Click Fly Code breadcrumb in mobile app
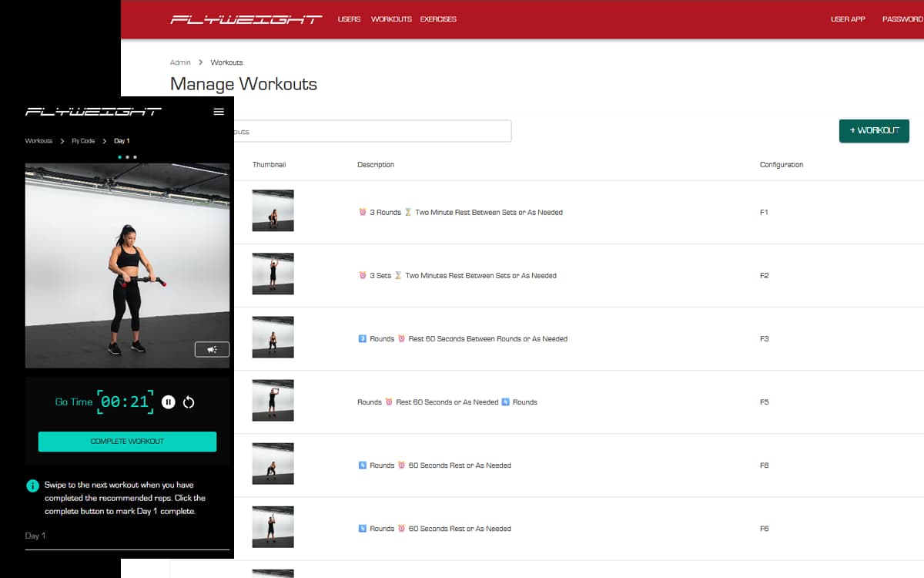 click(x=83, y=141)
